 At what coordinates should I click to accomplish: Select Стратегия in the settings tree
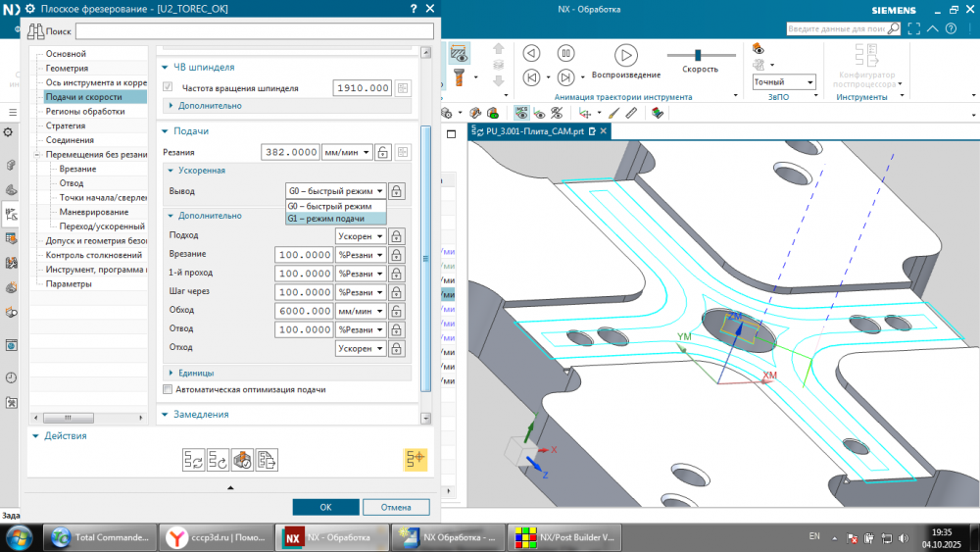67,125
